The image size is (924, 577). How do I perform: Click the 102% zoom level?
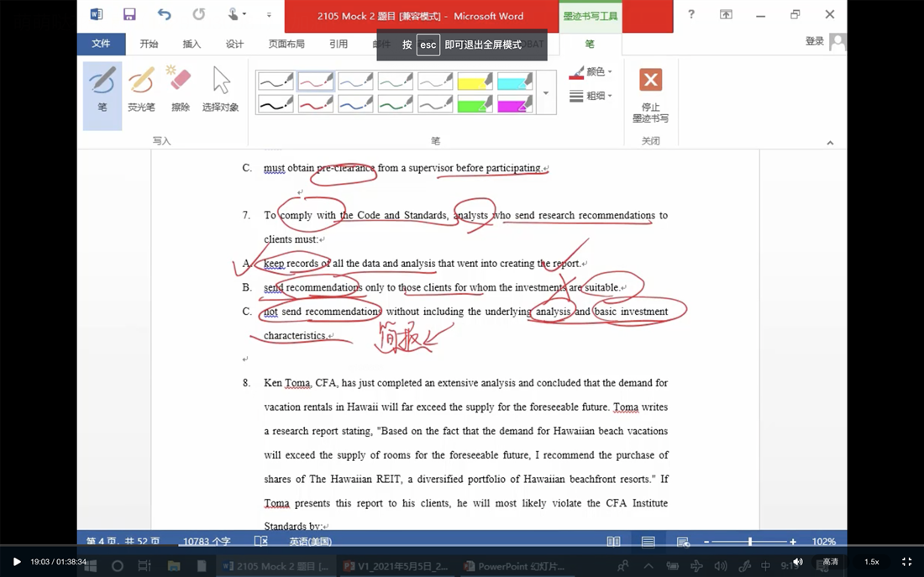823,542
